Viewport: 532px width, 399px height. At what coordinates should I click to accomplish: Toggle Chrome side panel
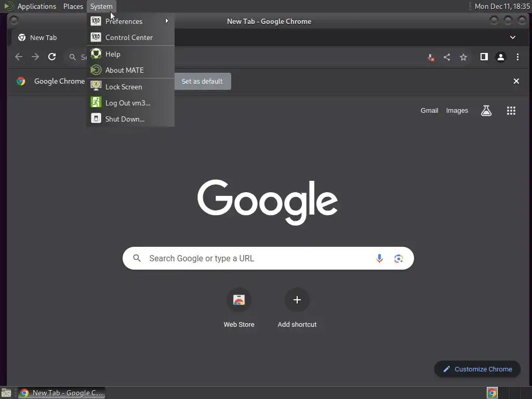click(x=484, y=57)
